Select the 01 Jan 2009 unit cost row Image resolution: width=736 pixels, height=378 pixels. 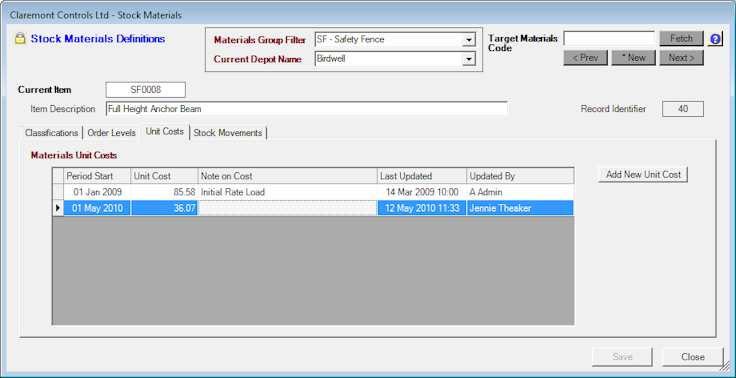[x=313, y=192]
